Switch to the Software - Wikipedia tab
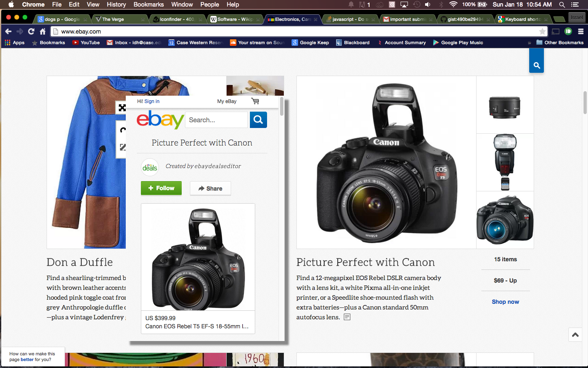Viewport: 588px width, 368px height. point(235,19)
